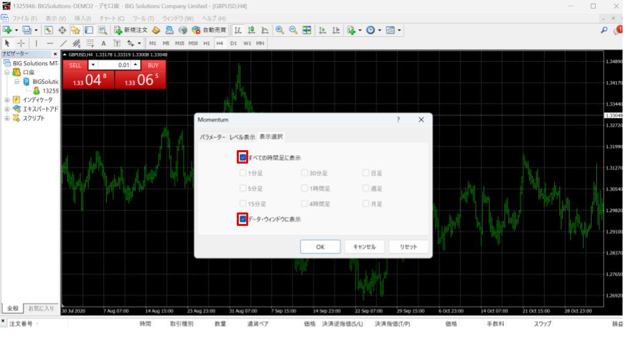Click the zoom out magnifier icon
The height and width of the screenshot is (362, 644).
point(292,31)
